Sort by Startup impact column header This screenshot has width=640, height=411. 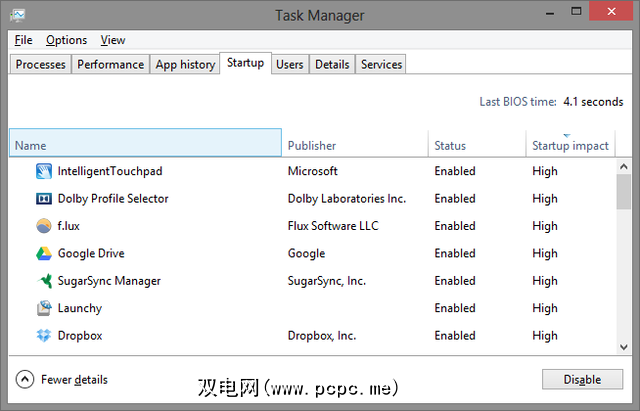pos(570,146)
